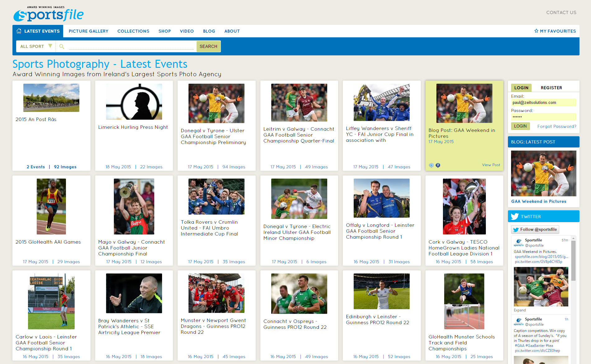Open the All Sport dropdown
This screenshot has width=591, height=364.
(x=36, y=46)
